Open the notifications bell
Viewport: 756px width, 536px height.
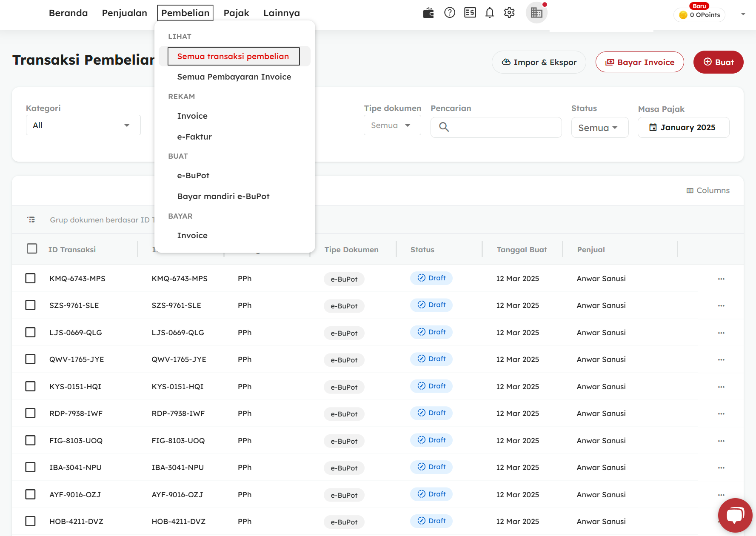[x=490, y=13]
